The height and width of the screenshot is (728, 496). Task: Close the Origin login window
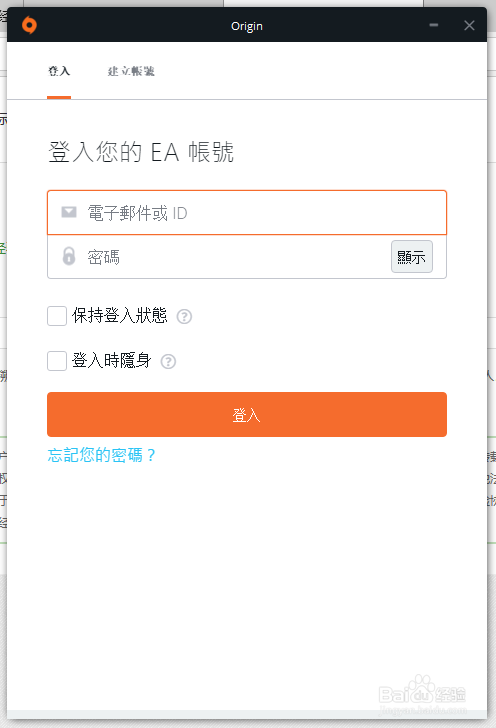coord(469,26)
